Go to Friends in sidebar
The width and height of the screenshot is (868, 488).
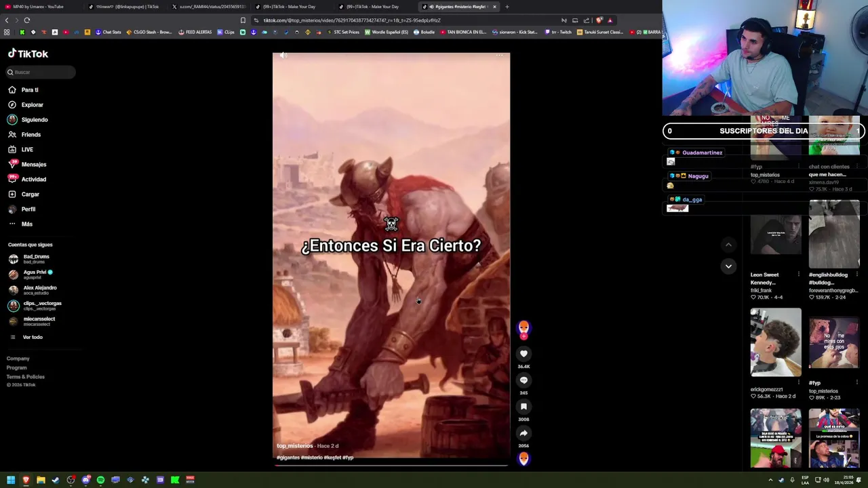coord(31,134)
